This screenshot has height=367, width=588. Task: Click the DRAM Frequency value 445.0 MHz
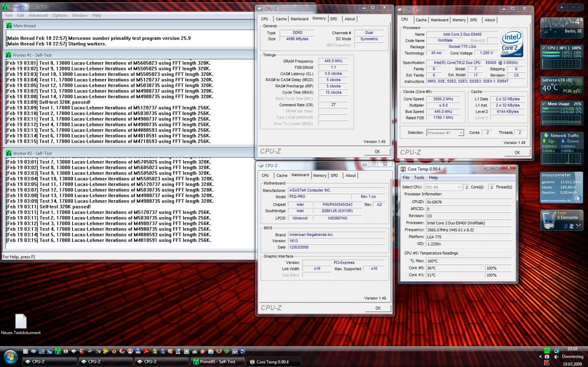333,61
